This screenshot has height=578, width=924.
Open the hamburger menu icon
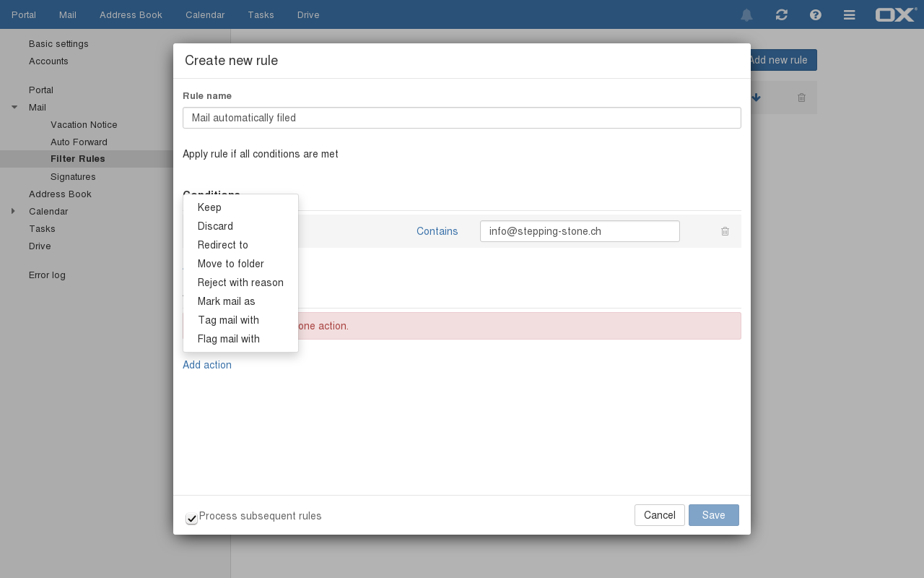tap(850, 15)
